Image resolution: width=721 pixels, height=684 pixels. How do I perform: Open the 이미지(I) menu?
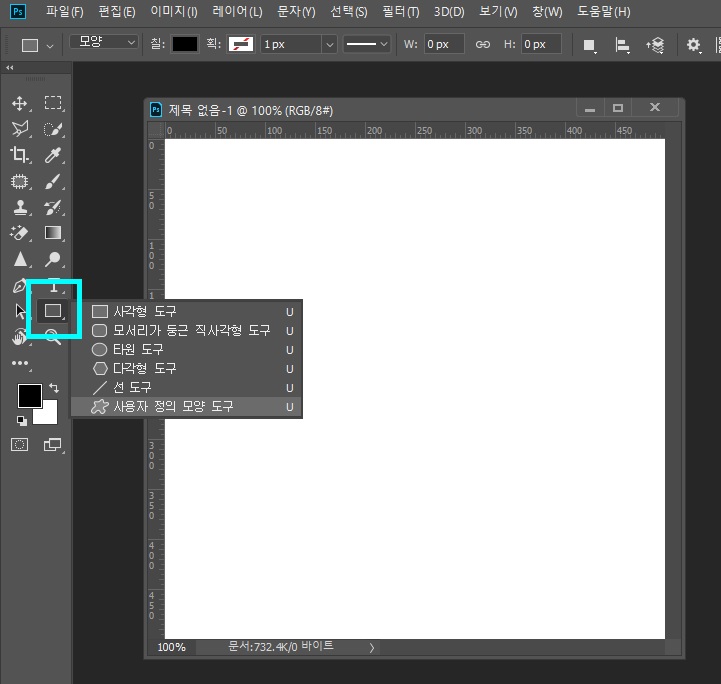point(174,12)
